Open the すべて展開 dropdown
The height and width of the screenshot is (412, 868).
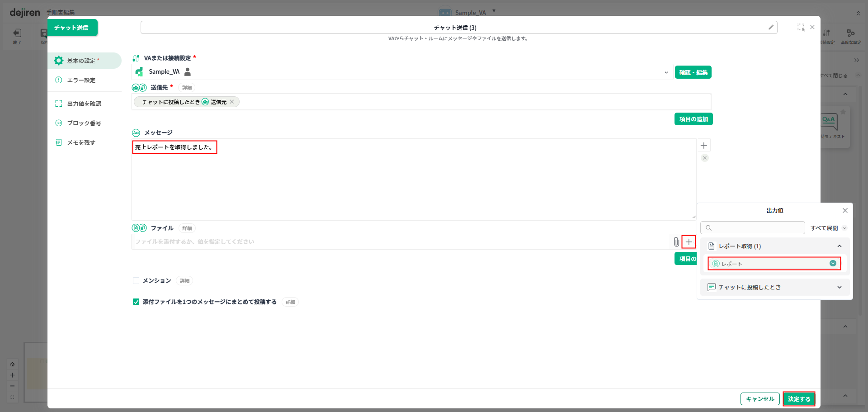pyautogui.click(x=828, y=228)
